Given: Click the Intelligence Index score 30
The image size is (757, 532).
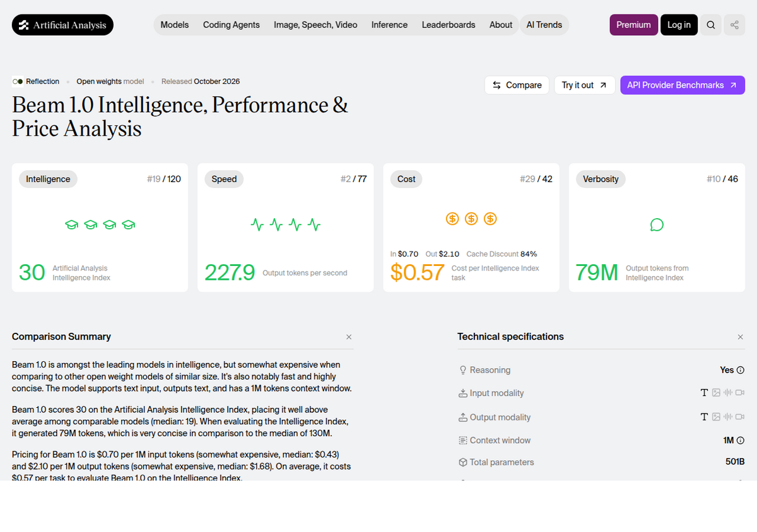Looking at the screenshot, I should coord(32,272).
